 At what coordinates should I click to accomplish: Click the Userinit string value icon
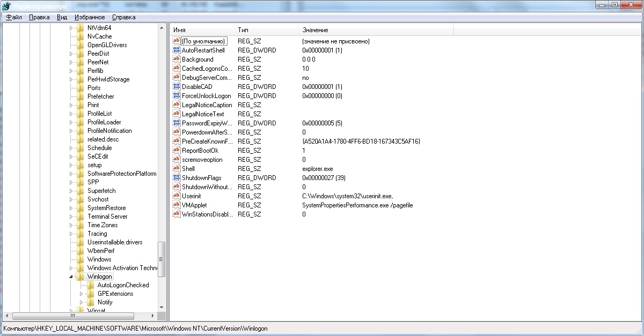(176, 196)
